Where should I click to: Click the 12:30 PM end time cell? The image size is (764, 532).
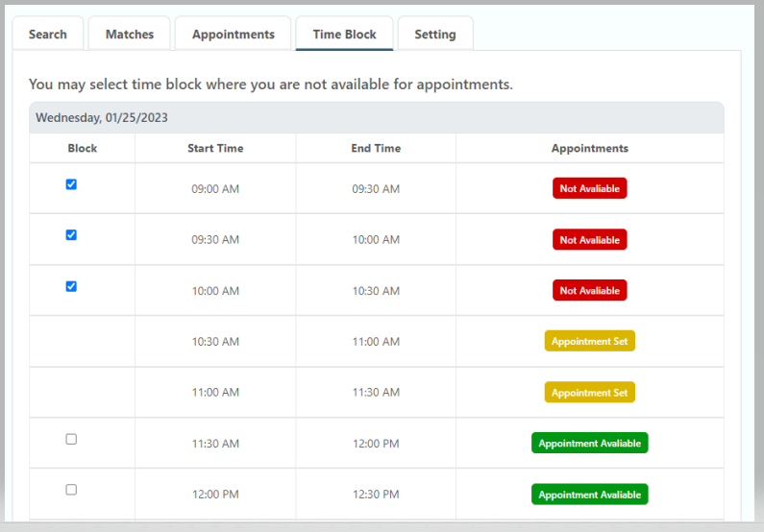coord(376,495)
